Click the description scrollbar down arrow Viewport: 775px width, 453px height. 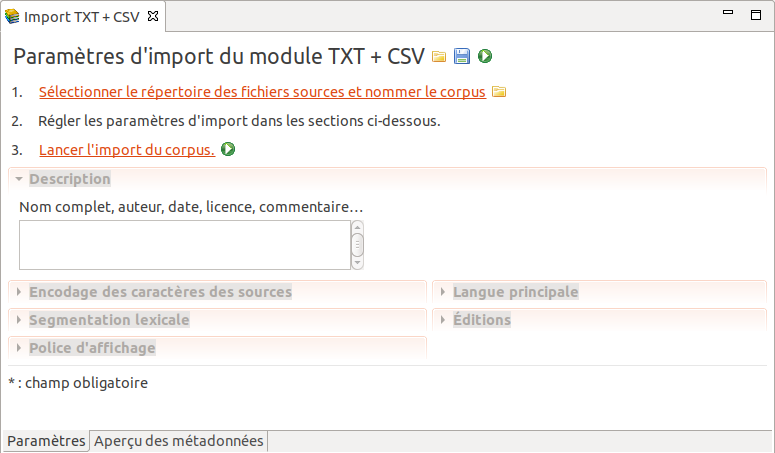(x=357, y=263)
